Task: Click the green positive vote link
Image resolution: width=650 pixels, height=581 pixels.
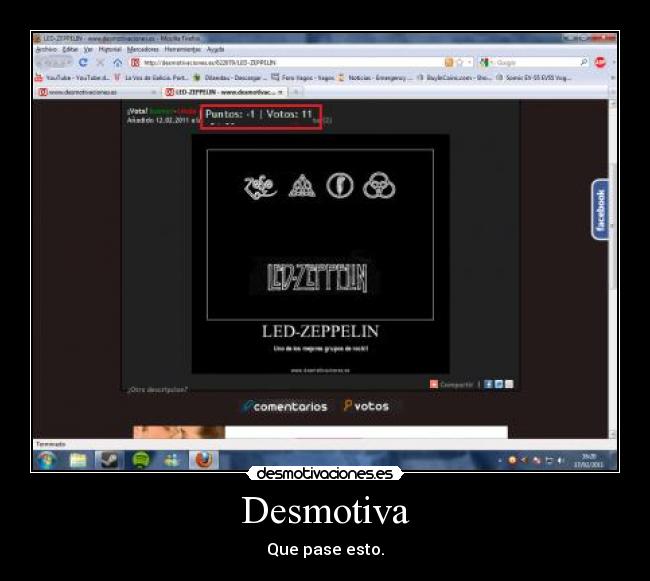Action: (x=161, y=111)
